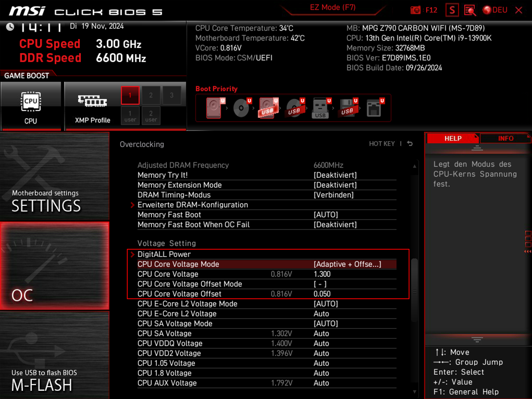Select the USB optical drive boot device icon

[295, 108]
